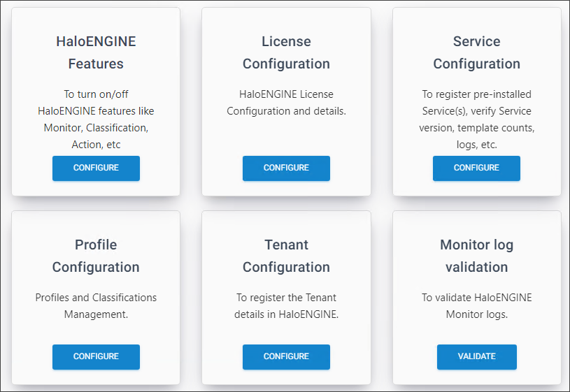Click the Service Configuration heading
The image size is (570, 392).
[x=476, y=52]
